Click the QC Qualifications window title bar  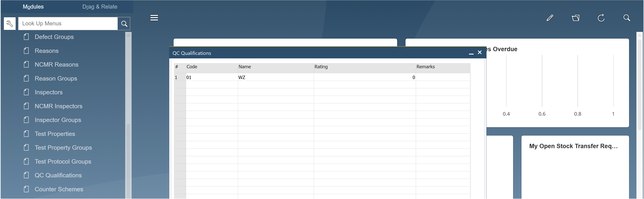pos(328,53)
